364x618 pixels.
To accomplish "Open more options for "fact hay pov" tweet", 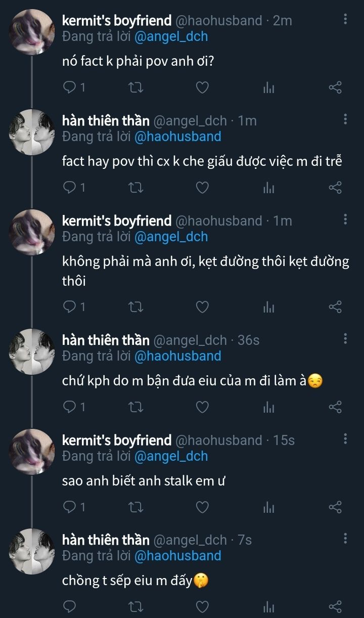I will pyautogui.click(x=345, y=119).
